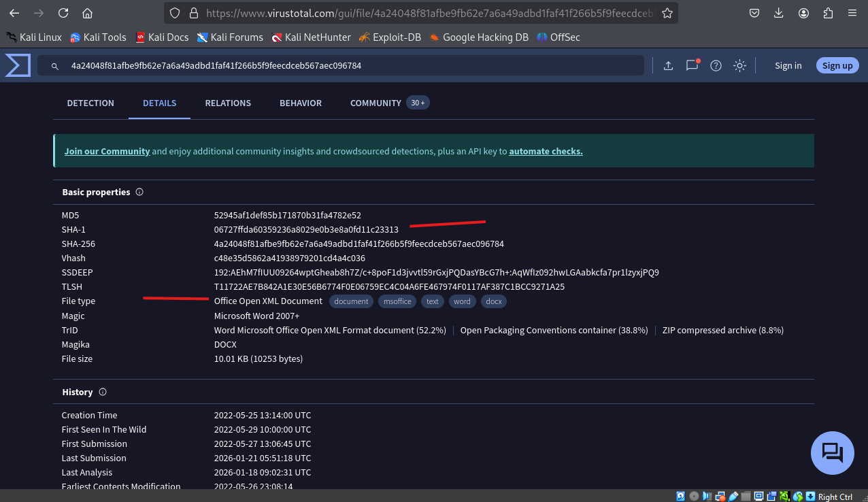Click the VirusTotal upload file icon
Viewport: 868px width, 502px height.
click(x=668, y=65)
